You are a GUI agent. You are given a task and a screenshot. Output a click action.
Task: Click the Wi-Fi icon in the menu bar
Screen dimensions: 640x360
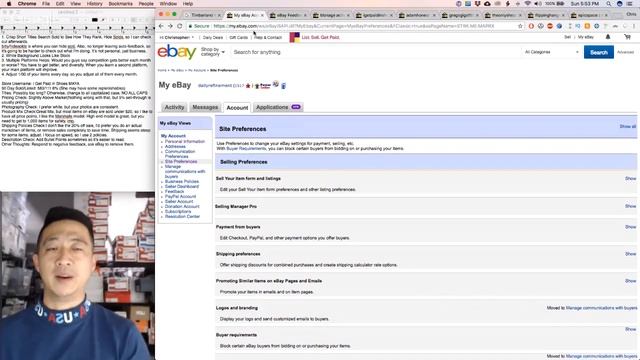527,4
